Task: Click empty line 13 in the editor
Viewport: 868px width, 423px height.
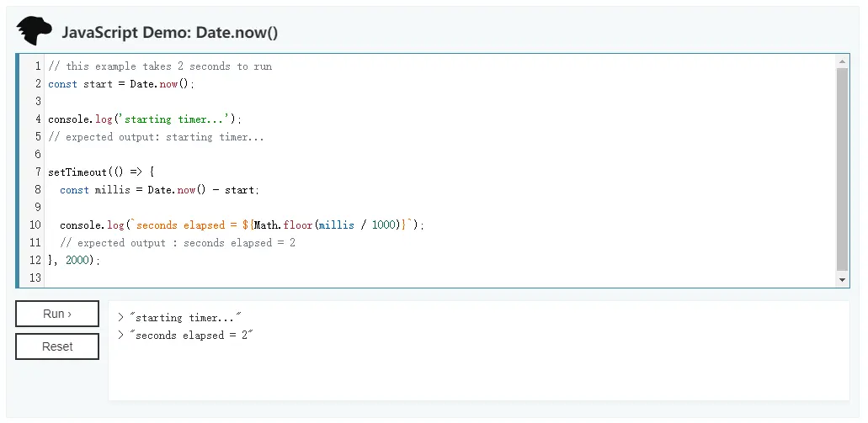Action: [x=440, y=278]
